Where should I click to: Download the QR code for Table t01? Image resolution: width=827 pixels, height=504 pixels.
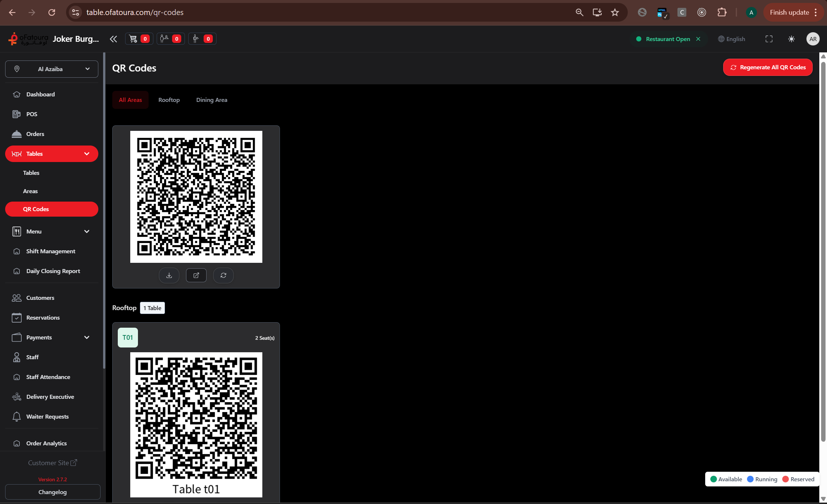click(169, 275)
